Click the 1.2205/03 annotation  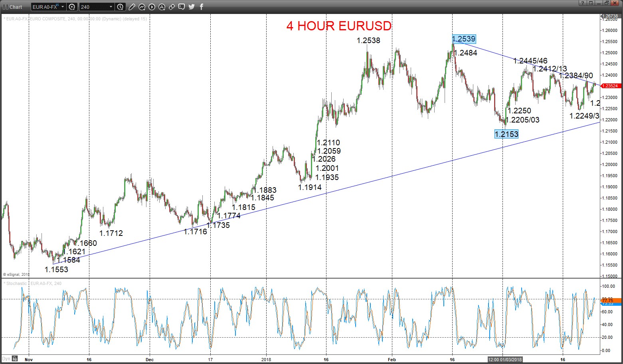[522, 120]
